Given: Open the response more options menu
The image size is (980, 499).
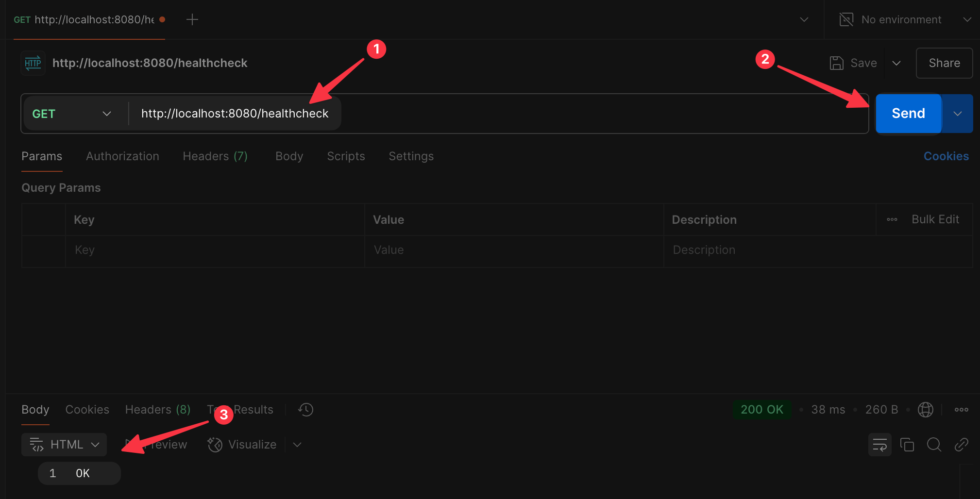Looking at the screenshot, I should tap(961, 410).
